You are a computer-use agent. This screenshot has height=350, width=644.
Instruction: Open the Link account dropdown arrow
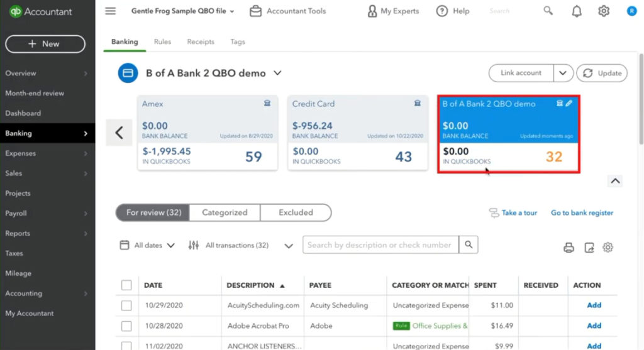(x=563, y=73)
